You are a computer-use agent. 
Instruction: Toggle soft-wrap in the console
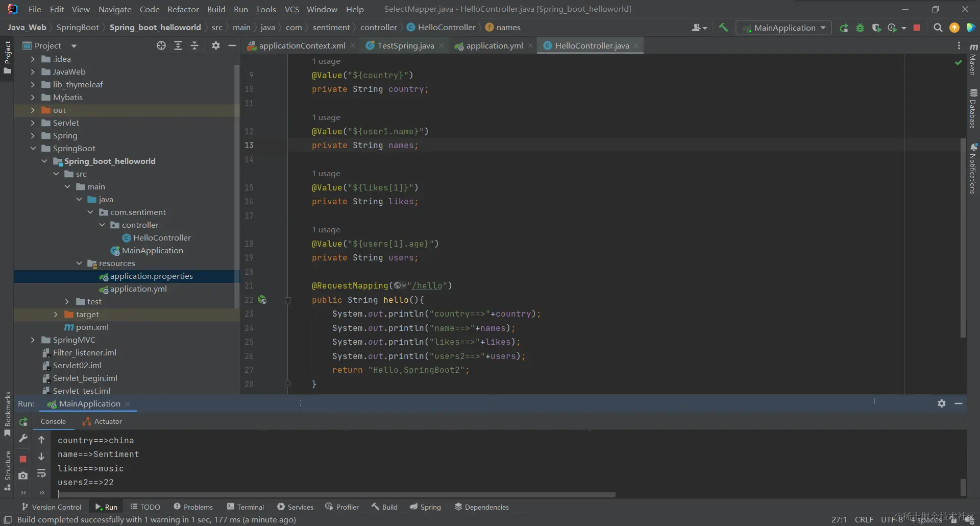point(41,474)
